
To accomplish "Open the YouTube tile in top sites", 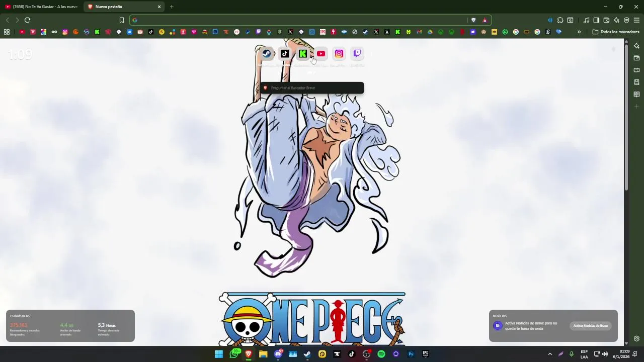I will tap(321, 54).
